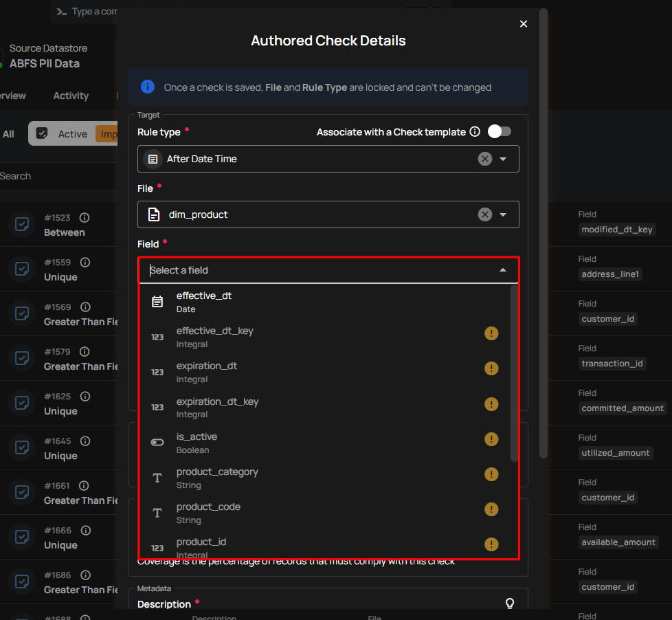Close the Authored Check Details dialog

click(x=524, y=24)
